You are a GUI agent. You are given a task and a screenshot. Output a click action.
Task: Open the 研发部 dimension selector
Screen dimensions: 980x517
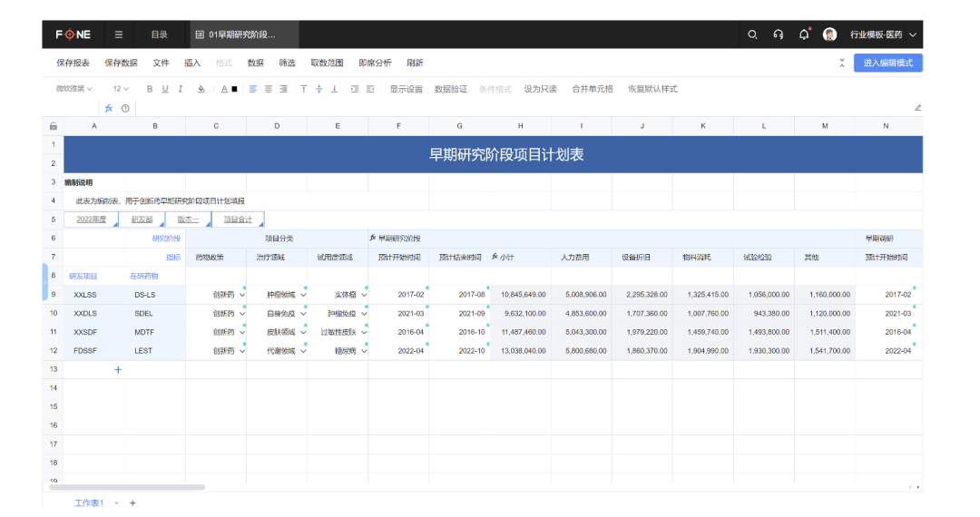pos(142,219)
